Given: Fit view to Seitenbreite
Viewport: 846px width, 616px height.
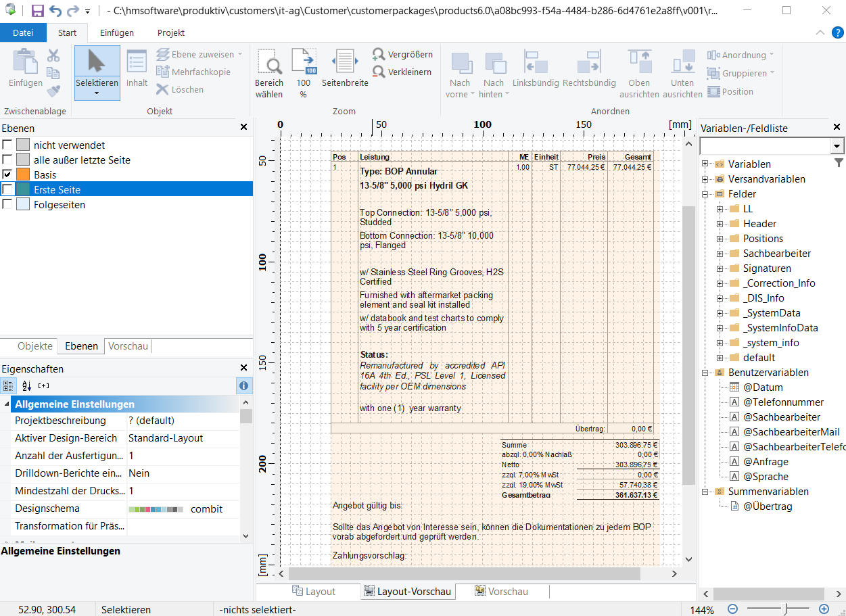Looking at the screenshot, I should [x=345, y=69].
